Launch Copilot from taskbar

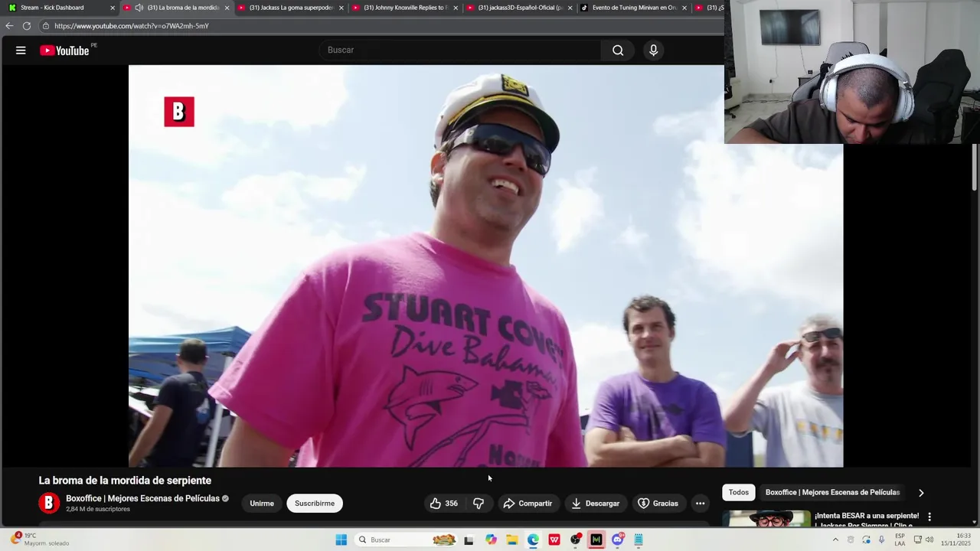tap(491, 540)
